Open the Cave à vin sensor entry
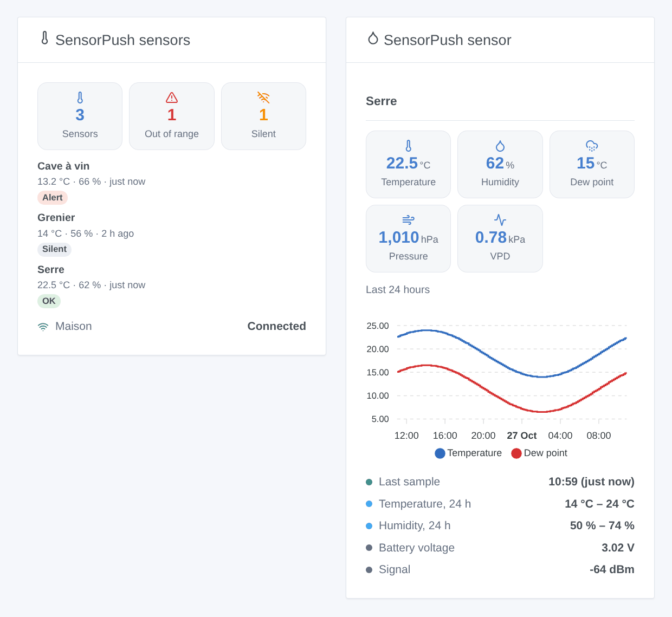Image resolution: width=672 pixels, height=617 pixels. pos(172,181)
